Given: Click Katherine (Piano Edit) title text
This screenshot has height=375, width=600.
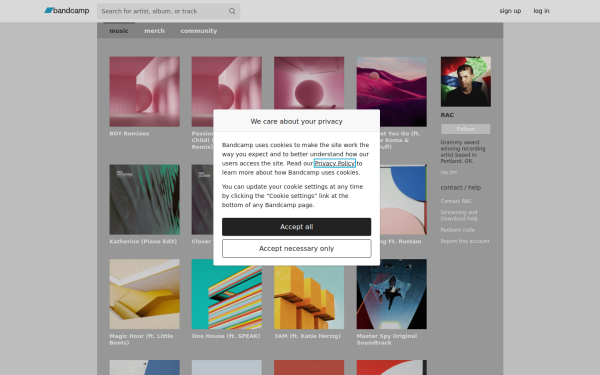Looking at the screenshot, I should click(143, 241).
